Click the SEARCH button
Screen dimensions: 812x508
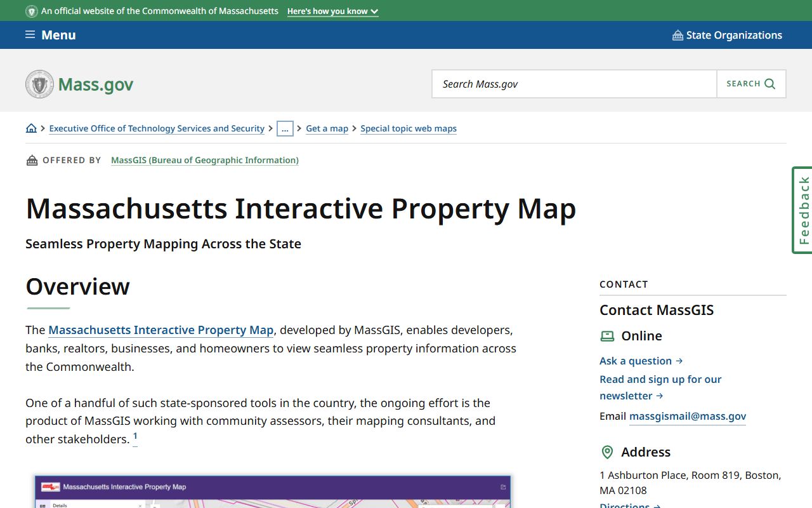[x=751, y=84]
